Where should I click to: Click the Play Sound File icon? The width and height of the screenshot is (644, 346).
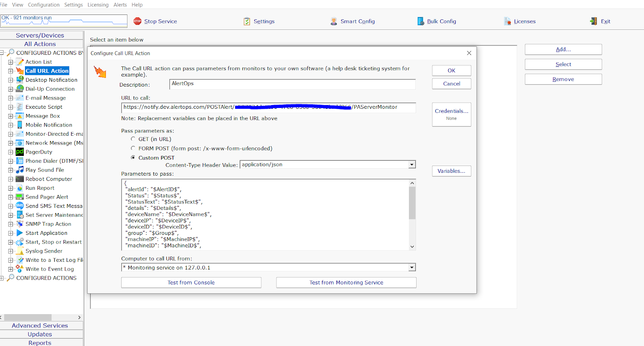click(x=20, y=170)
